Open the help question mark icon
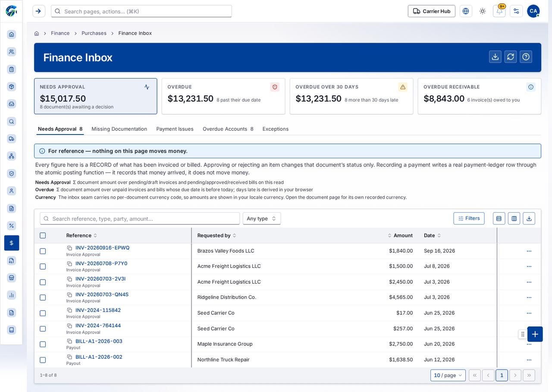 point(526,56)
